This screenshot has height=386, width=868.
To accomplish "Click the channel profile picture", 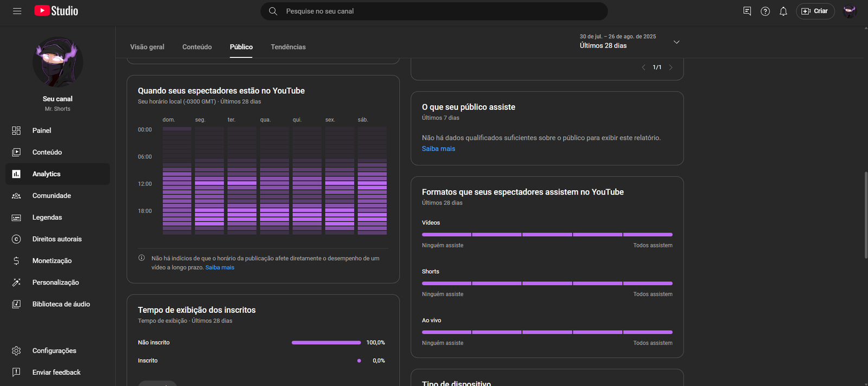I will [58, 62].
